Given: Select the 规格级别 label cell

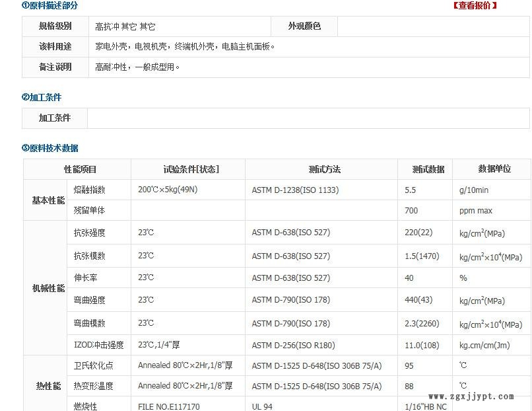Looking at the screenshot, I should 55,26.
